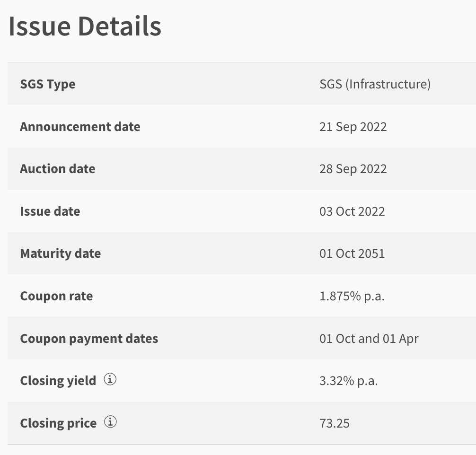Select the 73.25 closing price value
This screenshot has height=455, width=476.
coord(335,423)
